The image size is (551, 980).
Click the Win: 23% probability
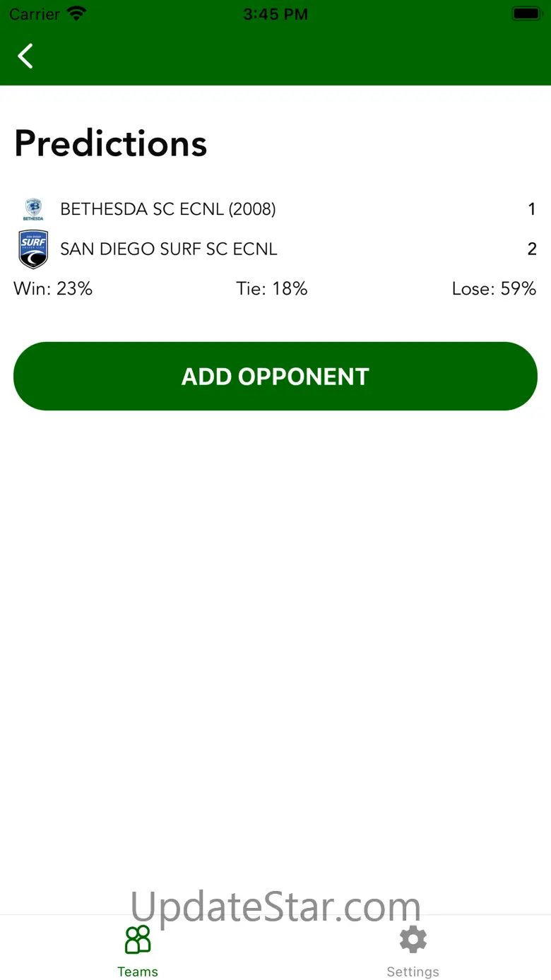coord(53,288)
